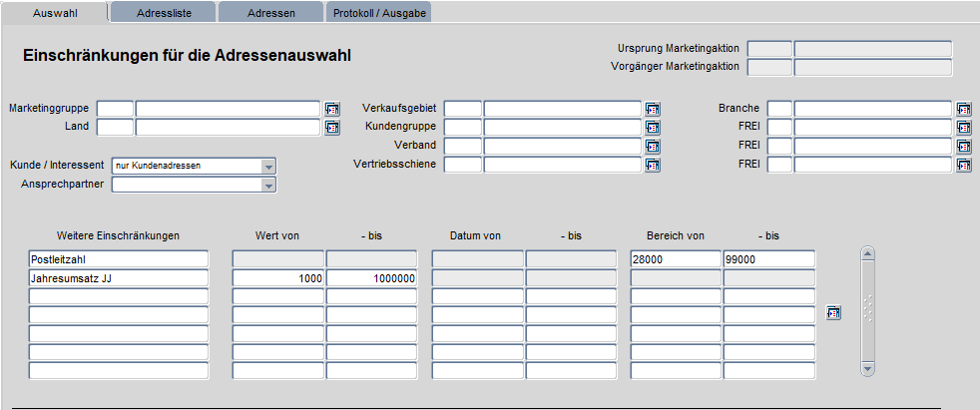This screenshot has width=980, height=410.
Task: Click the Postleitzahl restriction field
Action: click(x=119, y=259)
